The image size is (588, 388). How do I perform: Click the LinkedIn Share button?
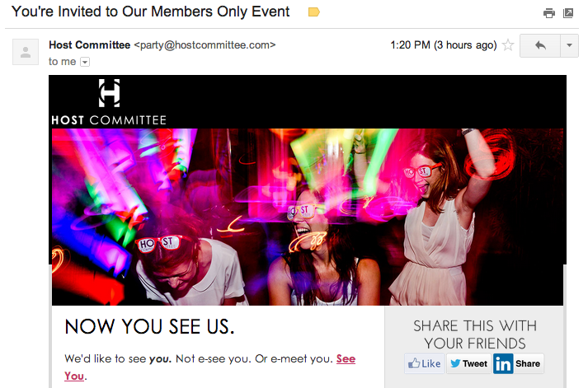coord(528,363)
